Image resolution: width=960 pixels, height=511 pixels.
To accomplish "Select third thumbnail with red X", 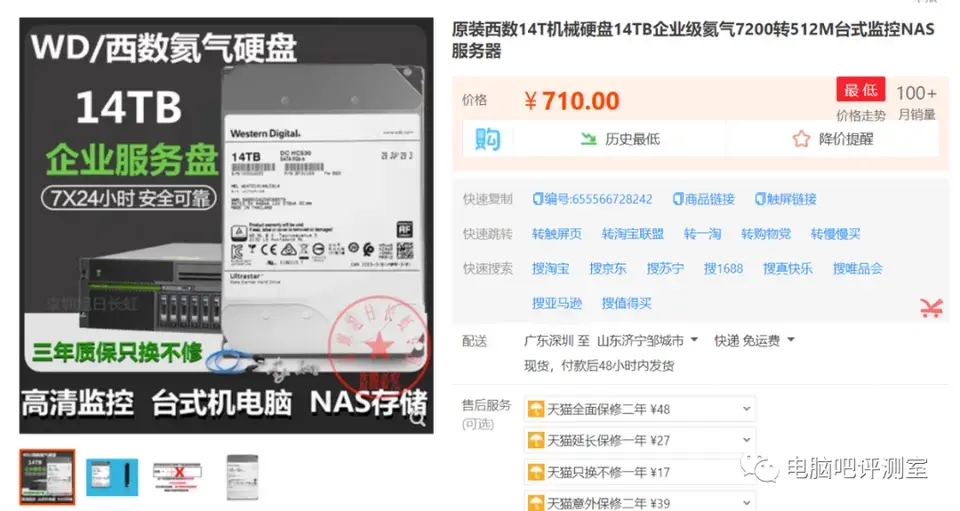I will coord(177,477).
